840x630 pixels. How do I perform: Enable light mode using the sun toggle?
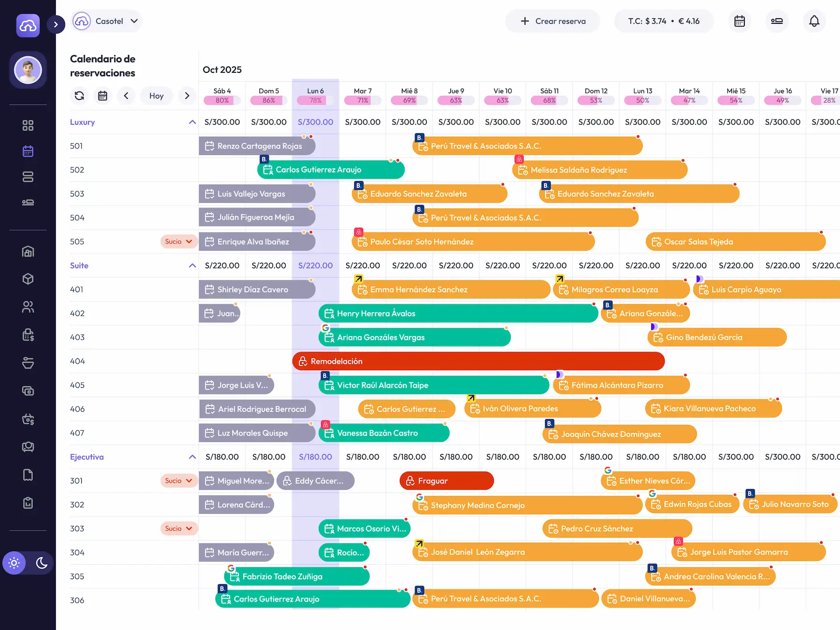point(14,563)
